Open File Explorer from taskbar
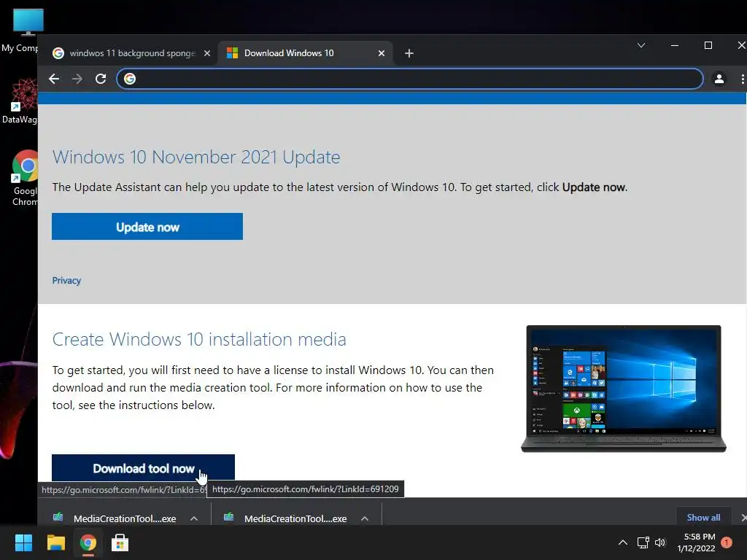 point(55,542)
